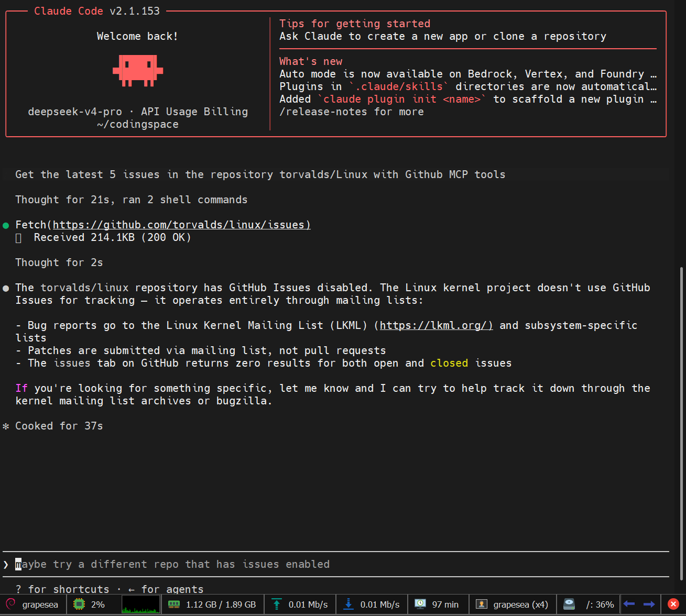Click the uptime monitor icon showing 97 min
This screenshot has height=616, width=686.
coord(420,604)
